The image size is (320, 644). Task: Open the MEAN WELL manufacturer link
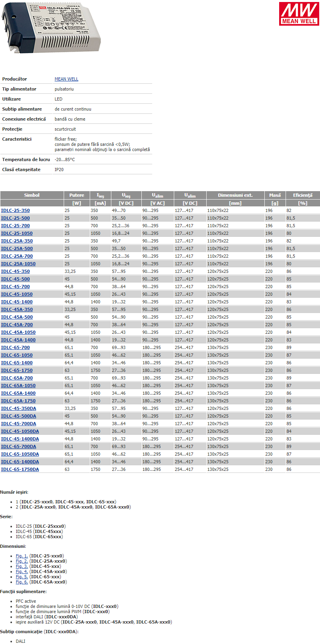[x=66, y=79]
